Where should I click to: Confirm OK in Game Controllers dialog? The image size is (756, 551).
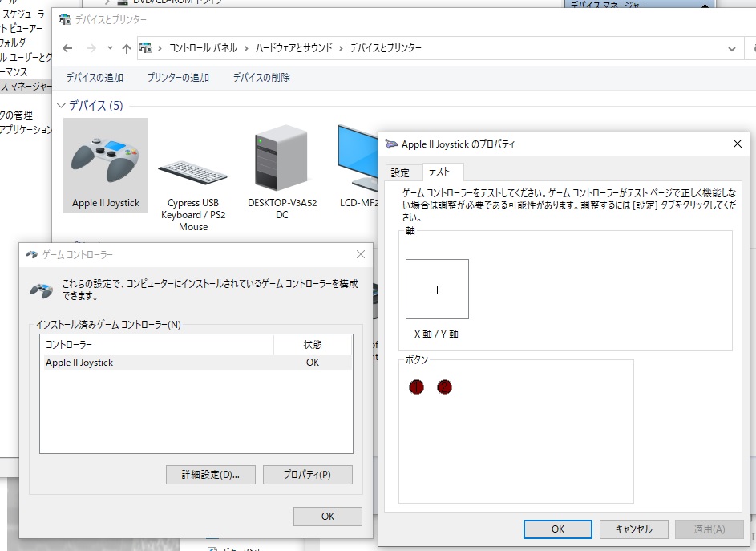click(327, 517)
